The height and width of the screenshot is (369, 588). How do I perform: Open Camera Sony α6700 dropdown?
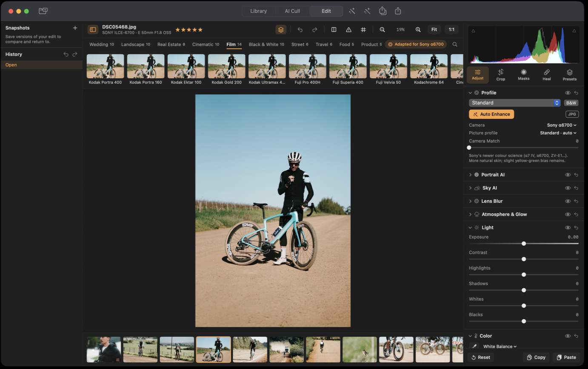tap(562, 125)
